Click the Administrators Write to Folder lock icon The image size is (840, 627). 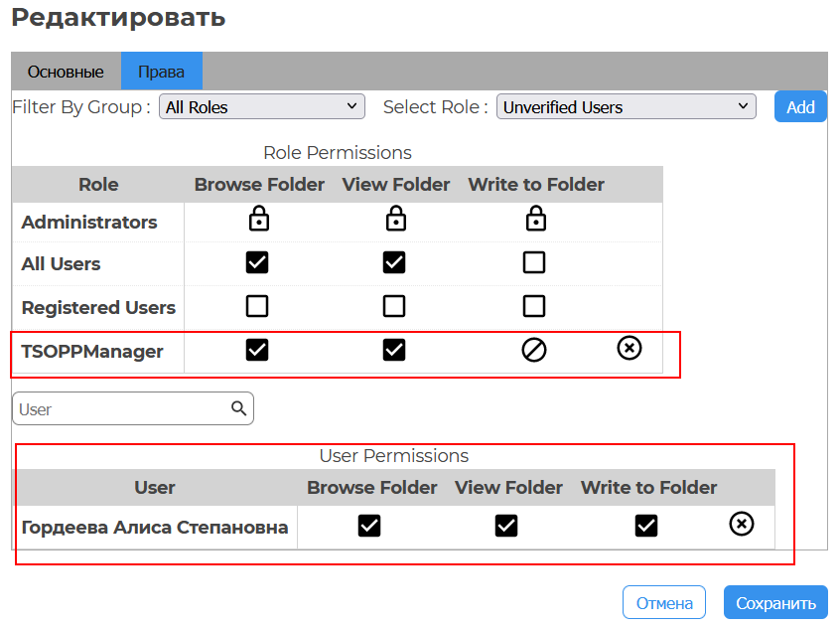(x=535, y=219)
